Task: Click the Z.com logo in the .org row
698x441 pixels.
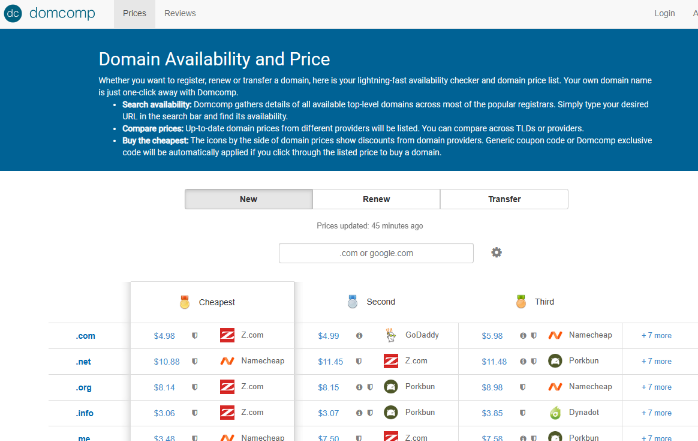Action: [x=227, y=387]
